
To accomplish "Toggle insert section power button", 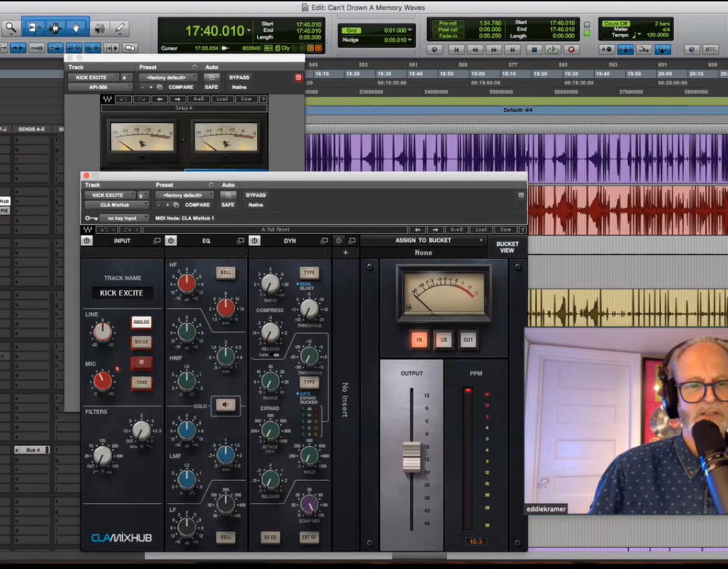I will (x=338, y=240).
